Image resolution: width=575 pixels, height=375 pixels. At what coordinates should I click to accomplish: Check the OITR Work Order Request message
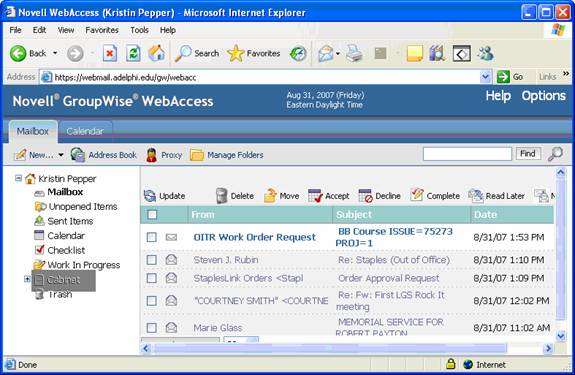tap(151, 237)
